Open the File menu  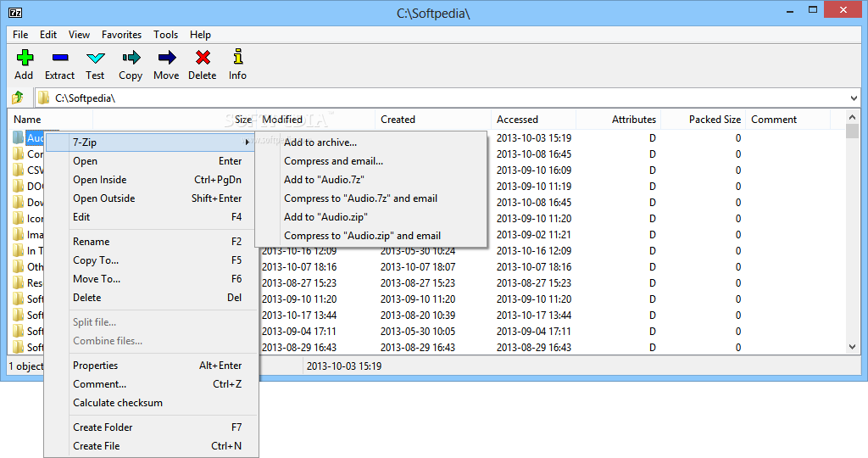click(20, 35)
